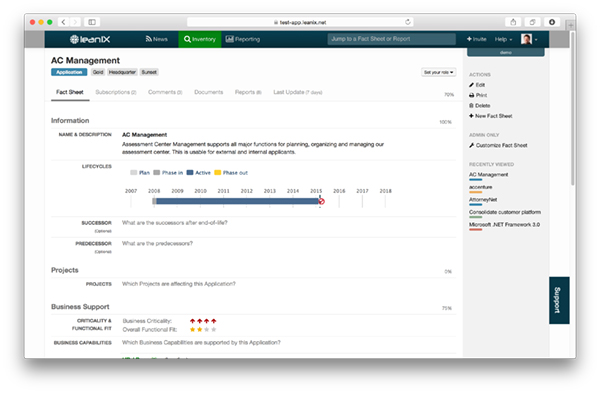
Task: Click the blue Active lifecycle bar
Action: pos(237,201)
